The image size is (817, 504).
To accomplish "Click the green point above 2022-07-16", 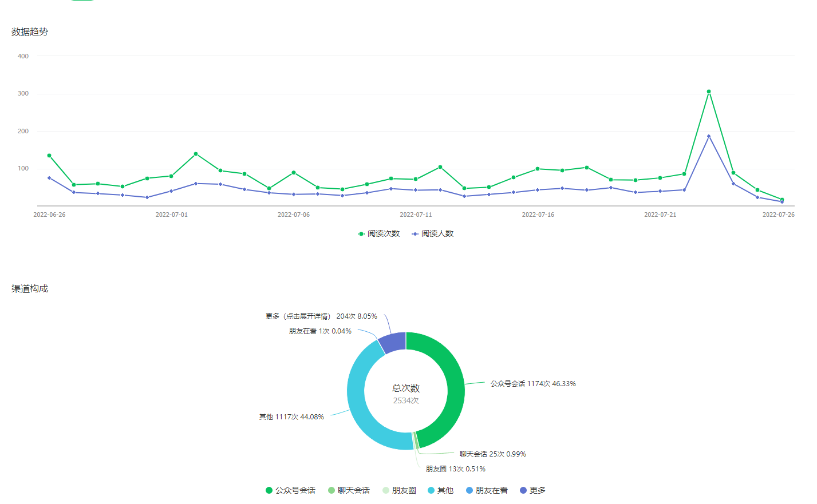I will (538, 169).
